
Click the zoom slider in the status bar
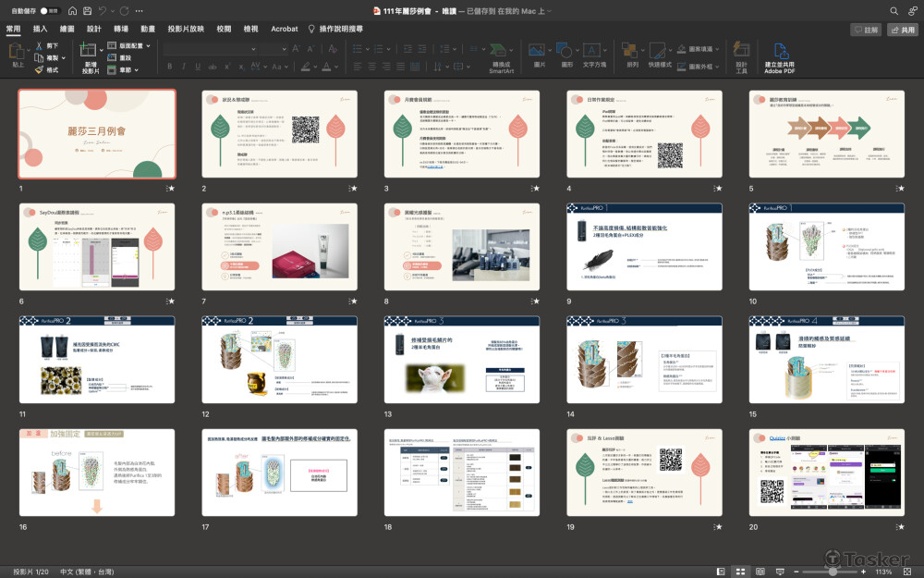[x=833, y=572]
